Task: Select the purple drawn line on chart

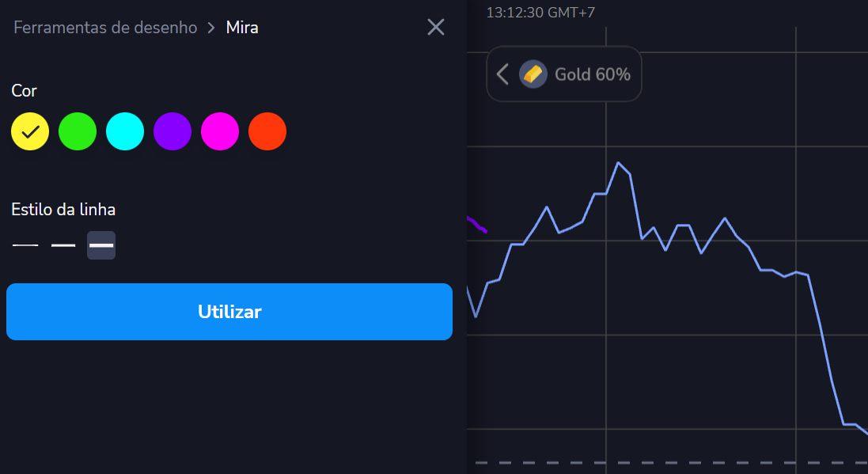Action: (477, 225)
